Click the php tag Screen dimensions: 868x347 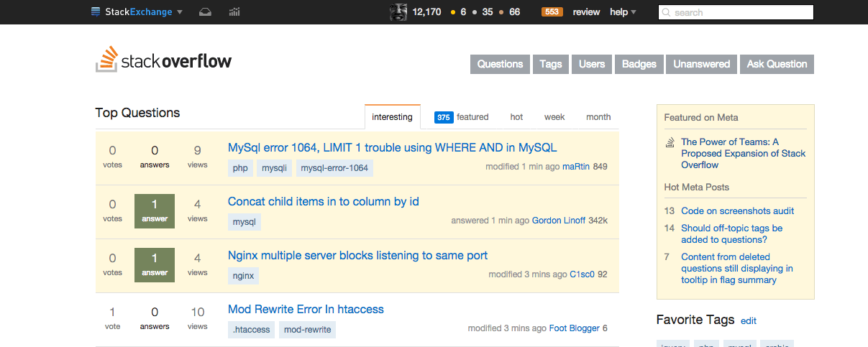[240, 168]
